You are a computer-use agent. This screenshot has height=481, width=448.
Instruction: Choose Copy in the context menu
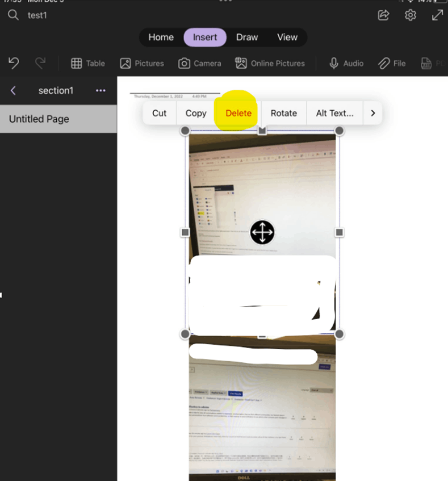[x=196, y=113]
